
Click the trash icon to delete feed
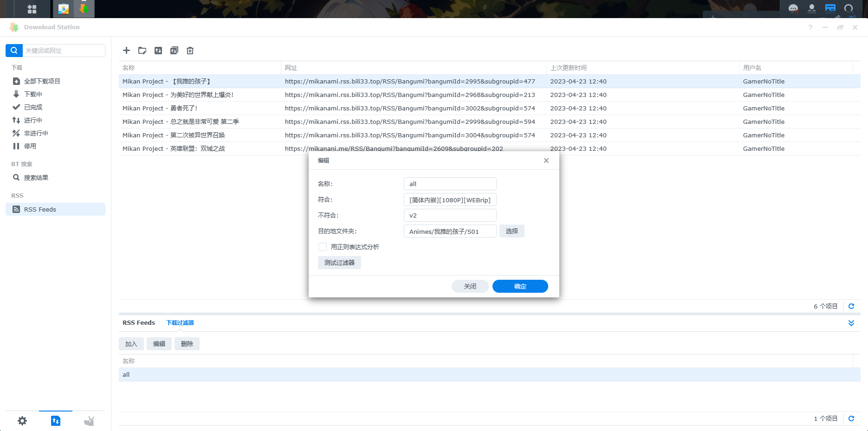point(190,51)
